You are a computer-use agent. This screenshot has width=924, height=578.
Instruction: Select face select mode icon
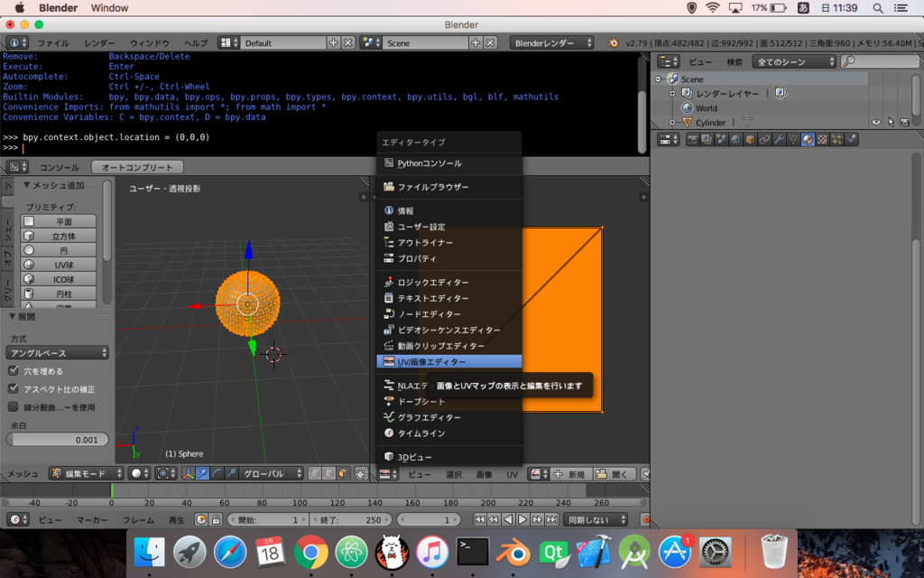click(x=343, y=473)
